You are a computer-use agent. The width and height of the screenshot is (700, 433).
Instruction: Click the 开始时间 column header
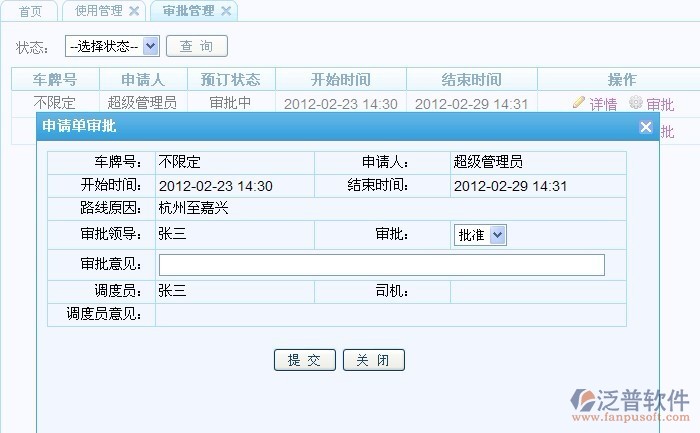pyautogui.click(x=340, y=80)
